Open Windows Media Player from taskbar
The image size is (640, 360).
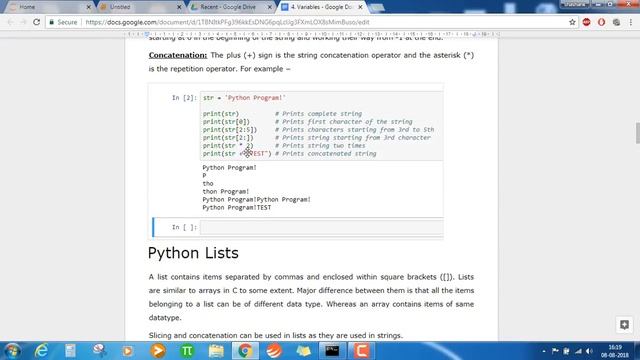point(128,351)
